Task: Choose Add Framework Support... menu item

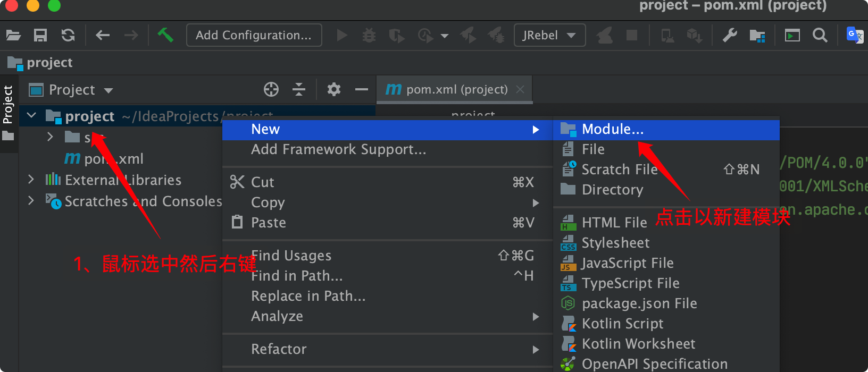Action: click(338, 149)
